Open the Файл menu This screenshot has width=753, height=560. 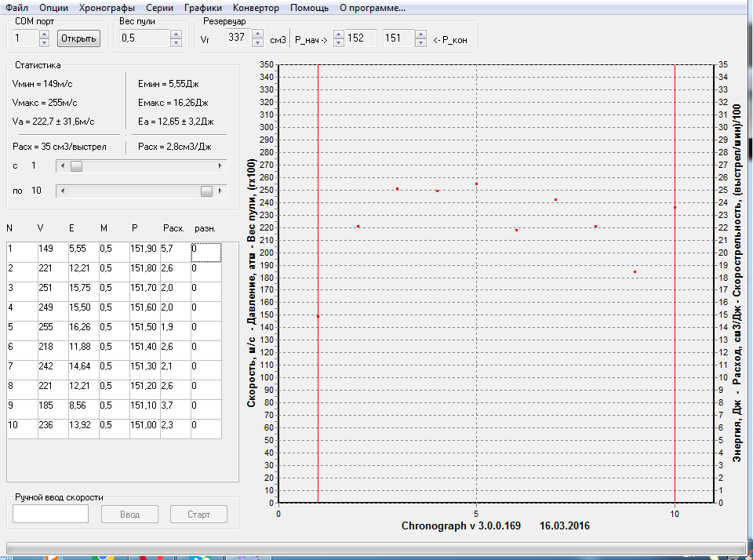17,8
